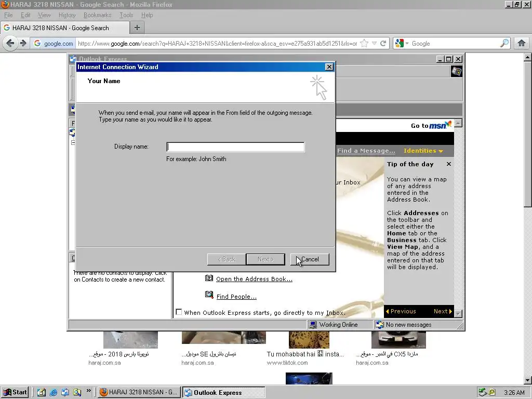Viewport: 532px width, 399px height.
Task: Click the Go to msn link
Action: pos(431,126)
